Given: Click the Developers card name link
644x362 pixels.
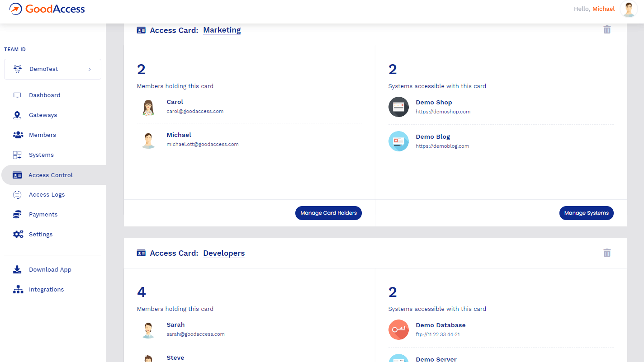Looking at the screenshot, I should pyautogui.click(x=224, y=253).
